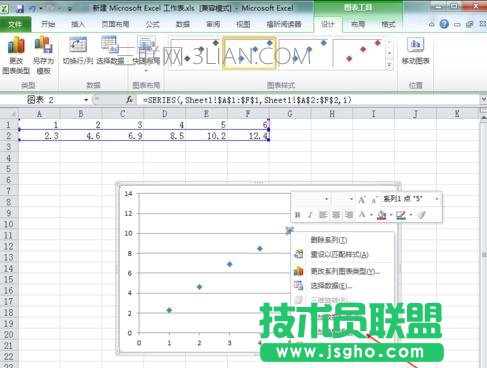Click Select Data icon in context menu
Image resolution: width=487 pixels, height=368 pixels.
tap(298, 286)
